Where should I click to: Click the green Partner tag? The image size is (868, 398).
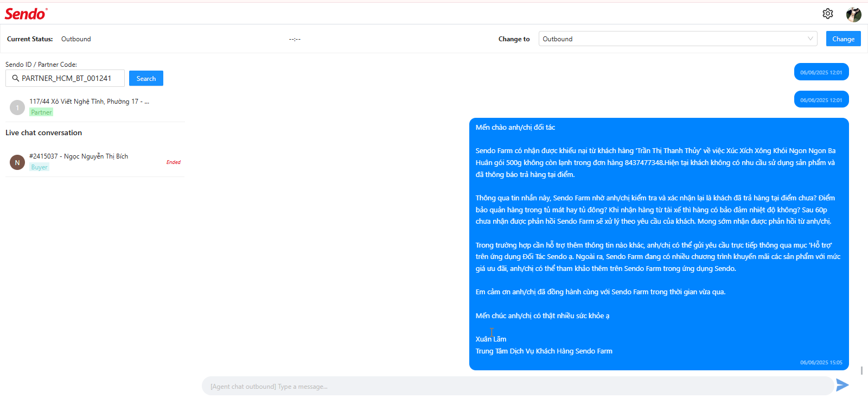pos(41,112)
